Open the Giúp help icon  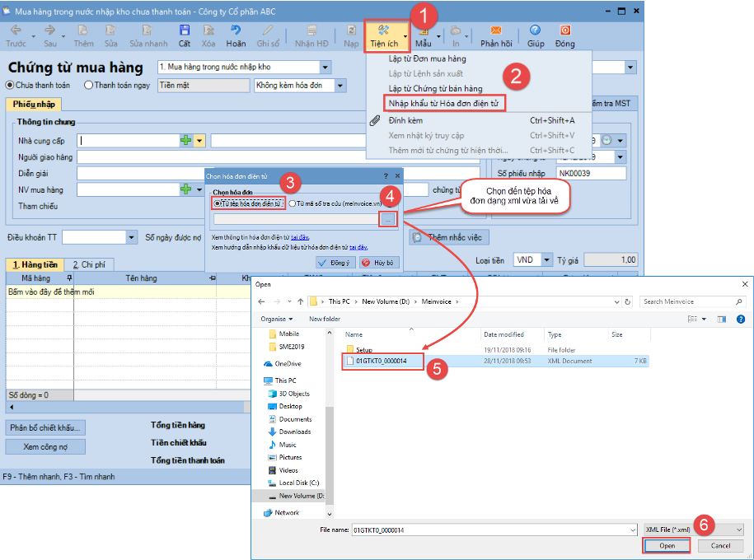tap(536, 35)
